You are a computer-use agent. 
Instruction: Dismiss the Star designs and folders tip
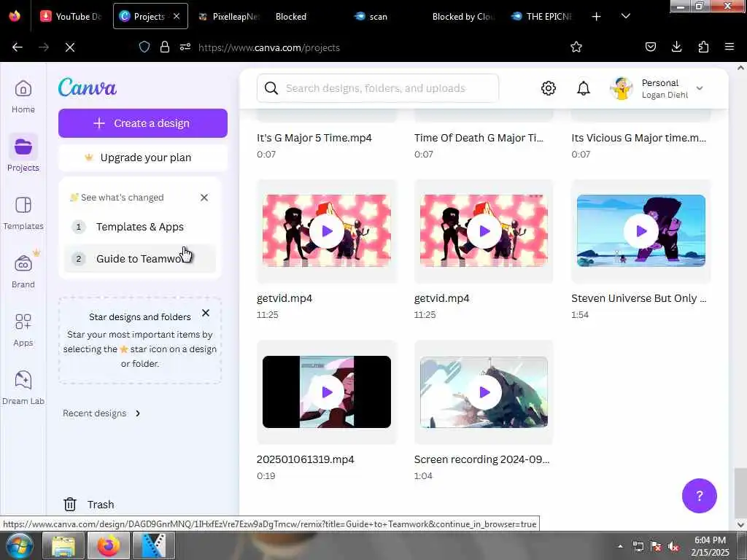pos(205,313)
